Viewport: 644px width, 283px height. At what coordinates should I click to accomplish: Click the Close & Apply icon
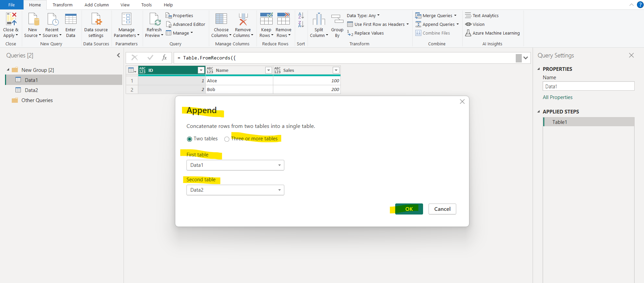pos(11,19)
